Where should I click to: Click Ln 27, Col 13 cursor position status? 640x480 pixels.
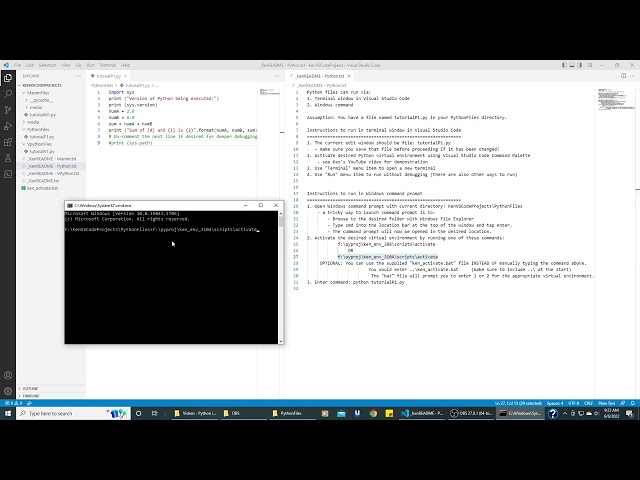click(518, 403)
